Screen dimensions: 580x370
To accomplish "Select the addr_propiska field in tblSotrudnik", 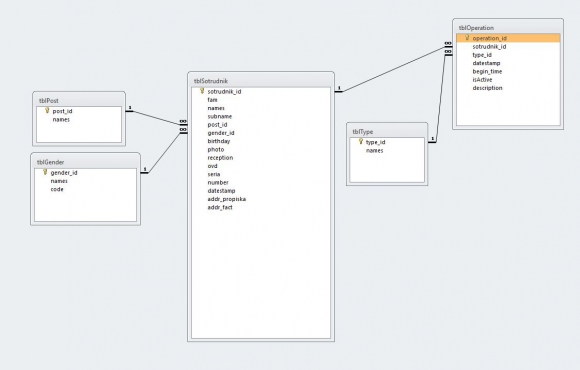I will coord(226,199).
